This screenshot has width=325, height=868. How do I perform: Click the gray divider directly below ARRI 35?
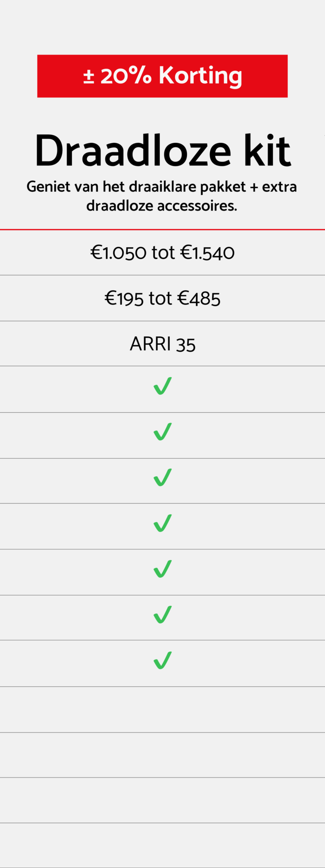(x=162, y=366)
